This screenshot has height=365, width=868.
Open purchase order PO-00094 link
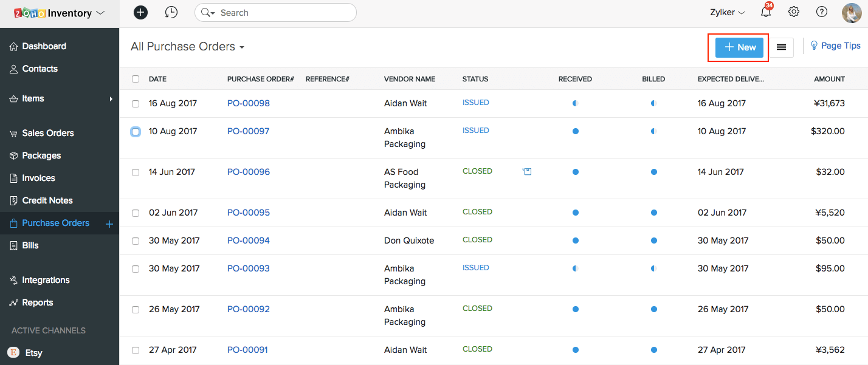point(248,240)
